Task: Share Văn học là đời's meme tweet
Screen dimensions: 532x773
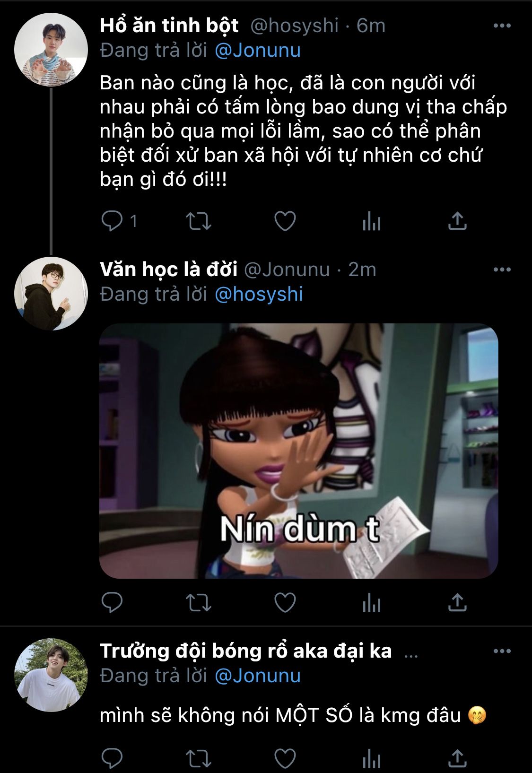Action: (457, 602)
